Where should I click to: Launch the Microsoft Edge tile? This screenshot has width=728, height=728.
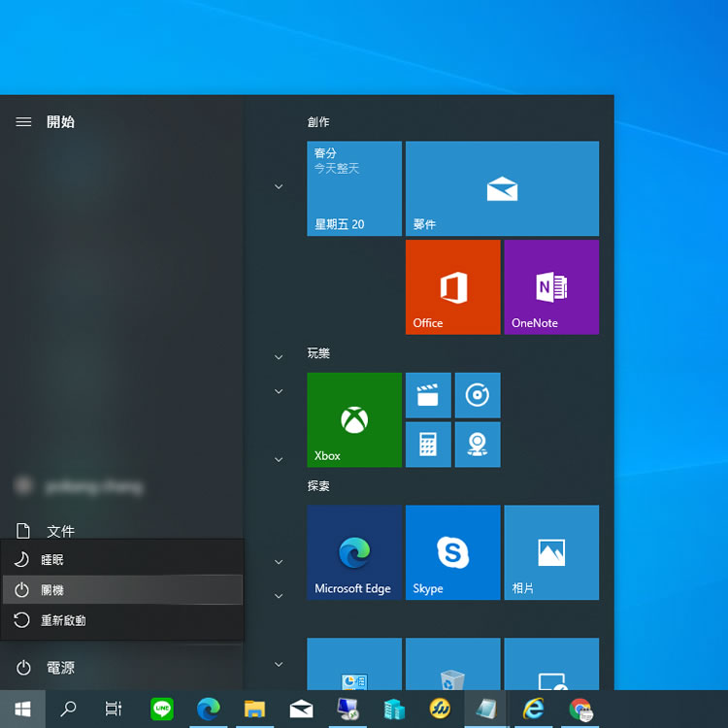[354, 552]
